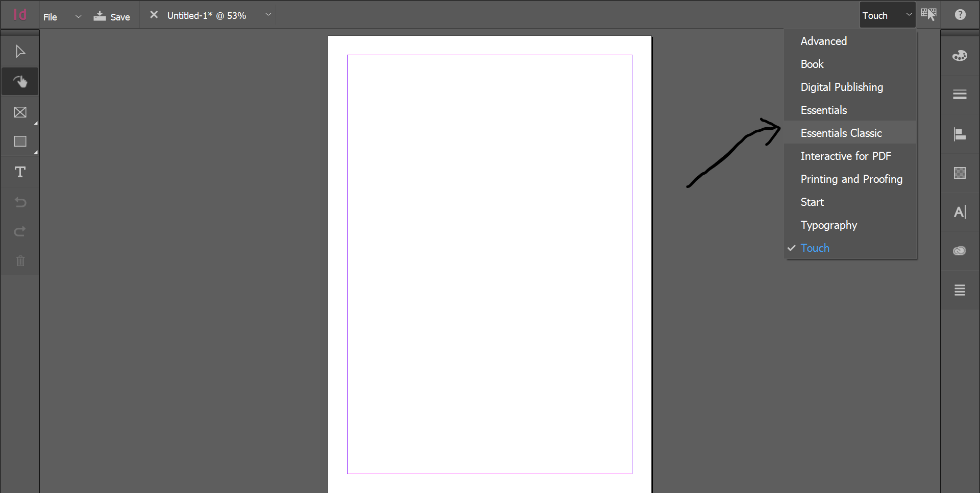Switch to the Typography workspace

(850, 225)
